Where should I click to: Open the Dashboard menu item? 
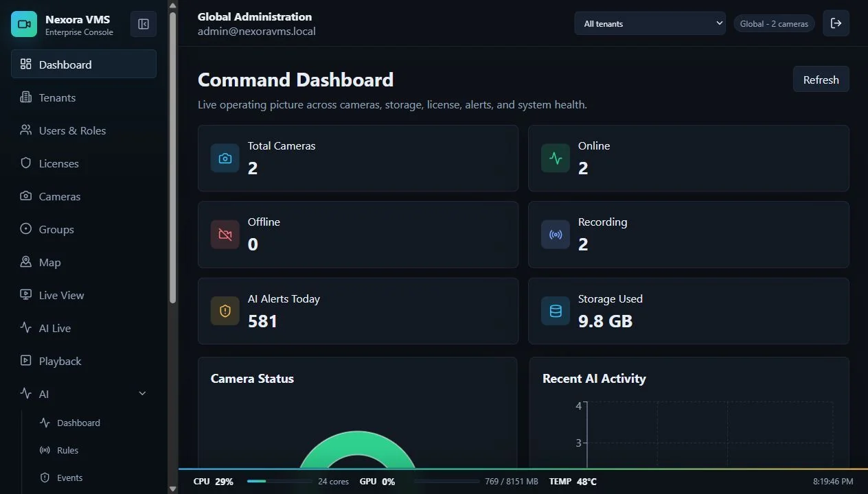[84, 64]
